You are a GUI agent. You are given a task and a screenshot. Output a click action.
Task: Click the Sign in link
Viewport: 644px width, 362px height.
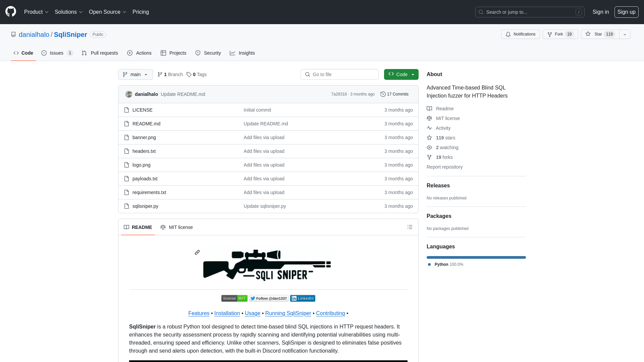[x=600, y=12]
